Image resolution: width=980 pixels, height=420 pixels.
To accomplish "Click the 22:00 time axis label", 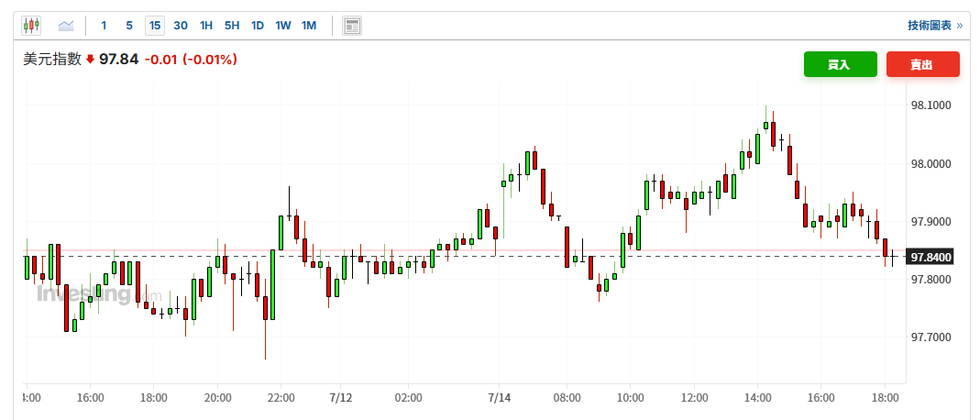I will pos(281,397).
